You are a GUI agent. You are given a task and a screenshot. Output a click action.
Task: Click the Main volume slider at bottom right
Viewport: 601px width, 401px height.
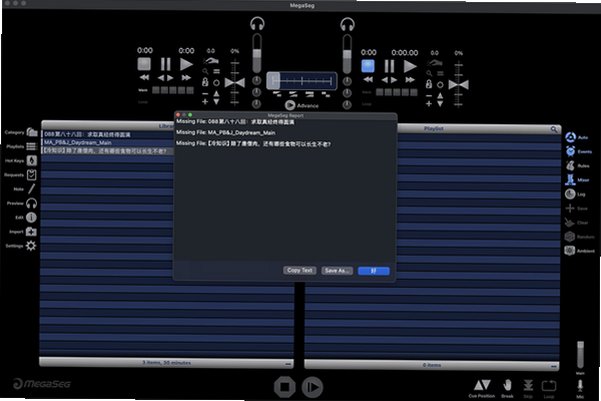click(580, 355)
